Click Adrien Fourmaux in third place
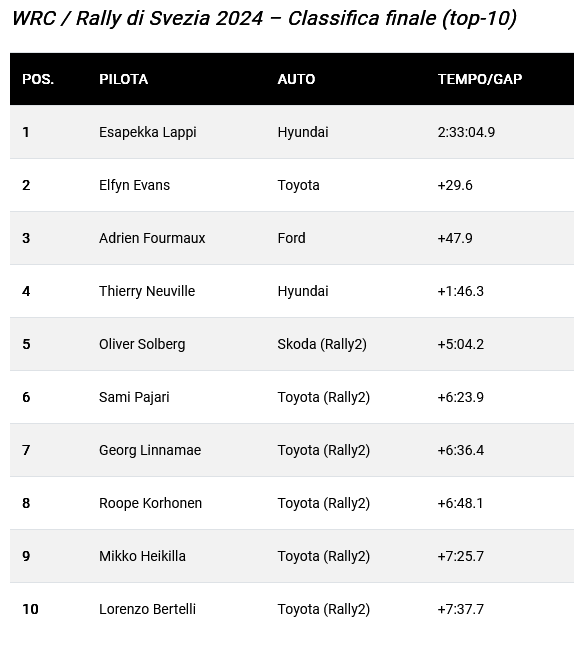Screen dimensions: 578x650 152,238
